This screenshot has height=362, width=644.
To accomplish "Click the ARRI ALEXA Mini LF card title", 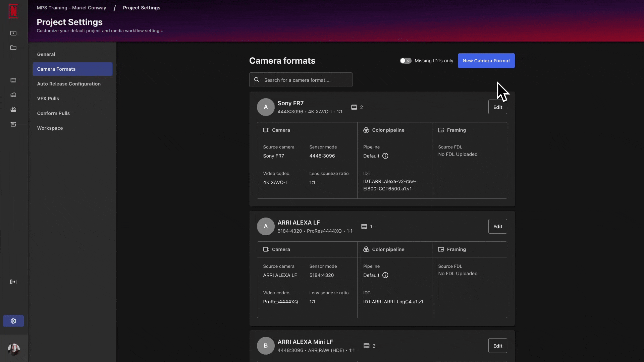I will pyautogui.click(x=305, y=342).
